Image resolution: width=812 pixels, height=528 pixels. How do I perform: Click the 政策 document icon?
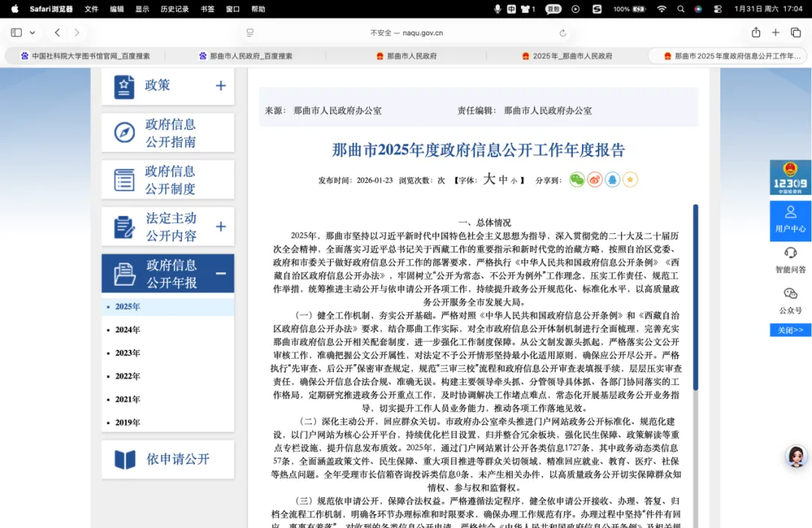point(124,86)
